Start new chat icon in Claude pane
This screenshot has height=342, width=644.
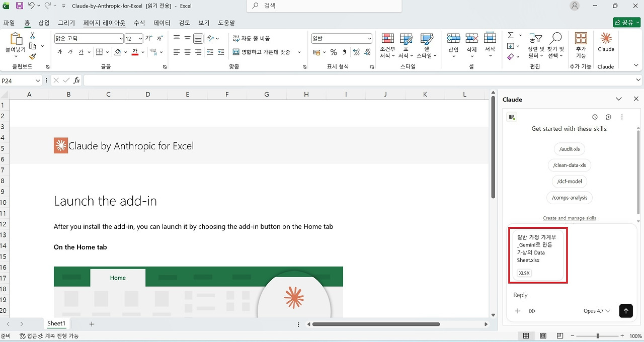click(608, 117)
